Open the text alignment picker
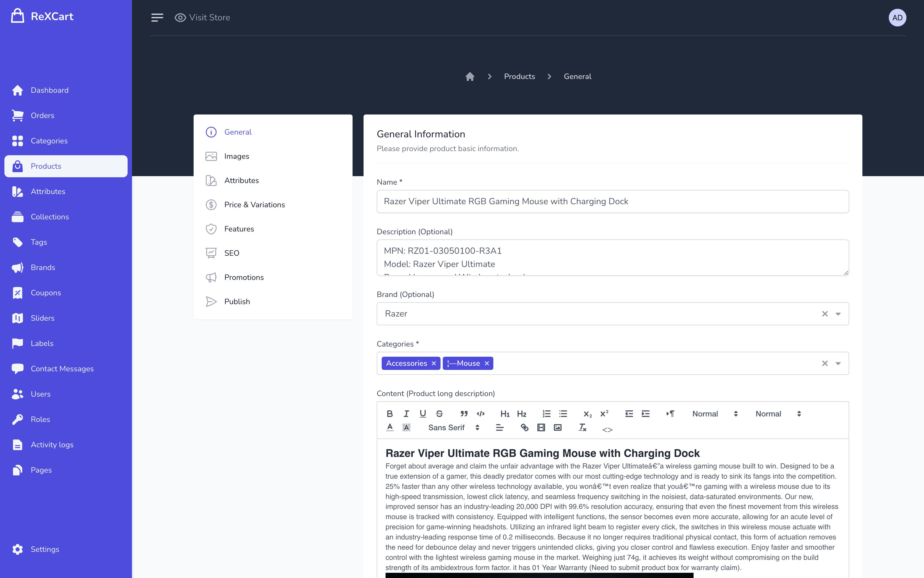The width and height of the screenshot is (924, 578). click(x=500, y=427)
